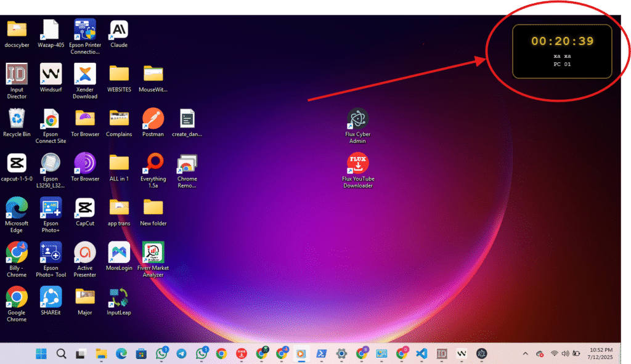Select the MouseWit... folder icon
Viewport: 631px width, 364px height.
153,75
